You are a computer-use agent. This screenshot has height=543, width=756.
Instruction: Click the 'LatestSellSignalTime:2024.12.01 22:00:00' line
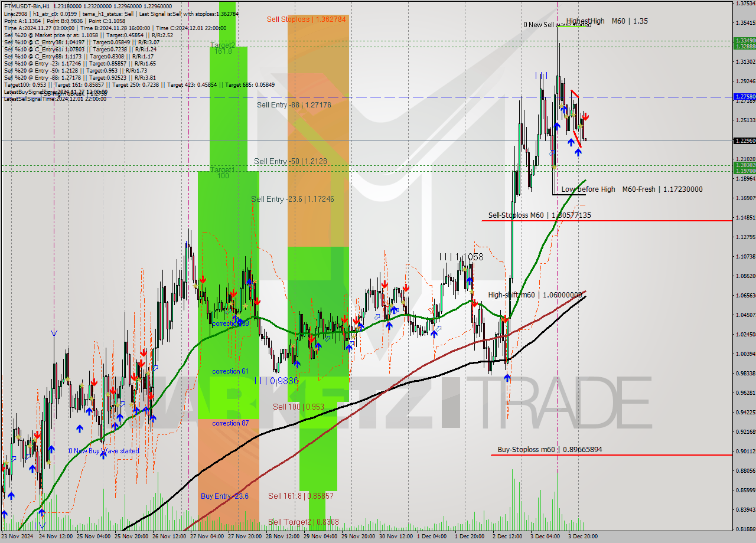(55, 99)
